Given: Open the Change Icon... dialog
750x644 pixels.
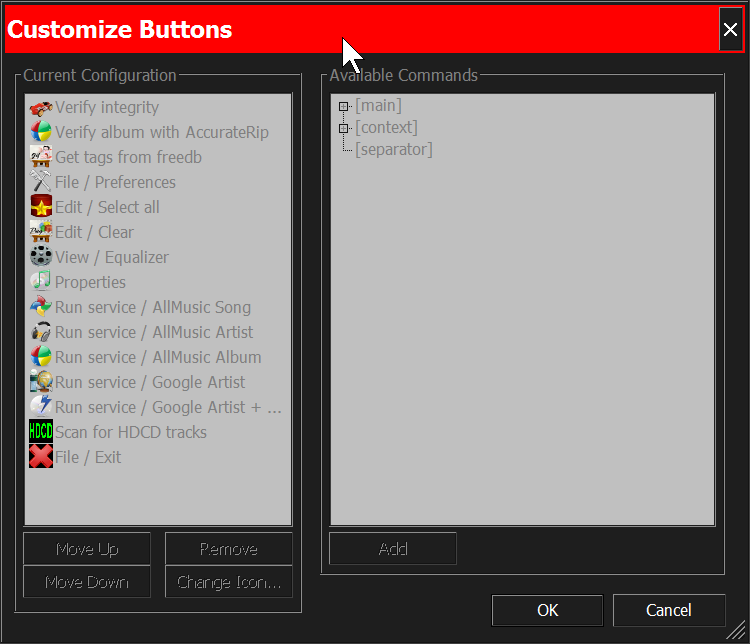Looking at the screenshot, I should (229, 582).
